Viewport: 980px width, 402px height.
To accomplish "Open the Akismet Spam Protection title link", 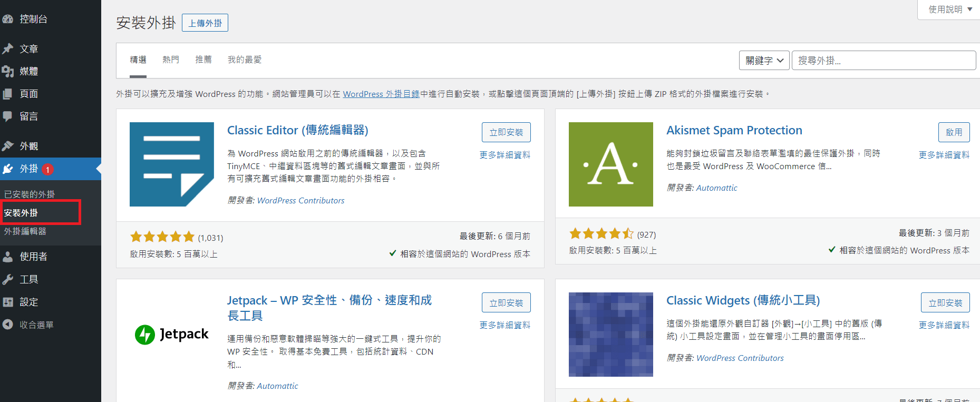I will [734, 130].
